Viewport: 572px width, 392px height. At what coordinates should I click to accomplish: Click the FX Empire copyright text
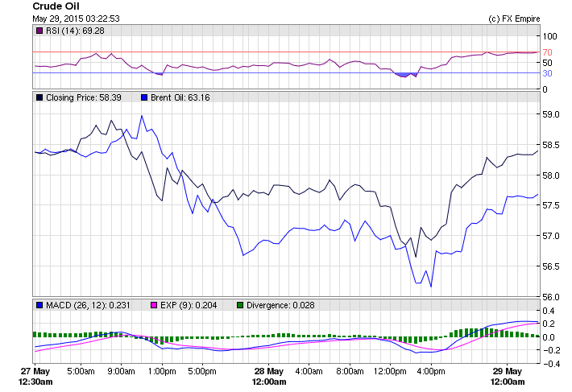(515, 18)
